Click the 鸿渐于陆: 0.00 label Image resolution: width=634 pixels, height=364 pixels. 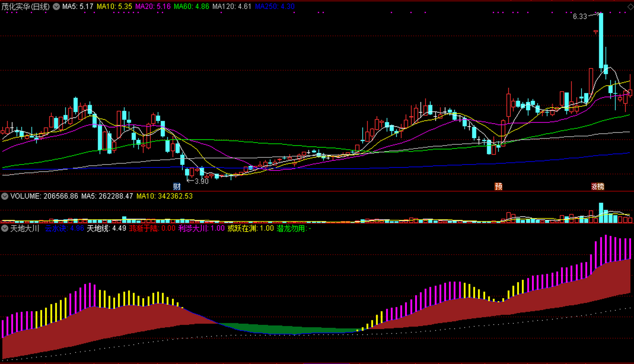152,228
